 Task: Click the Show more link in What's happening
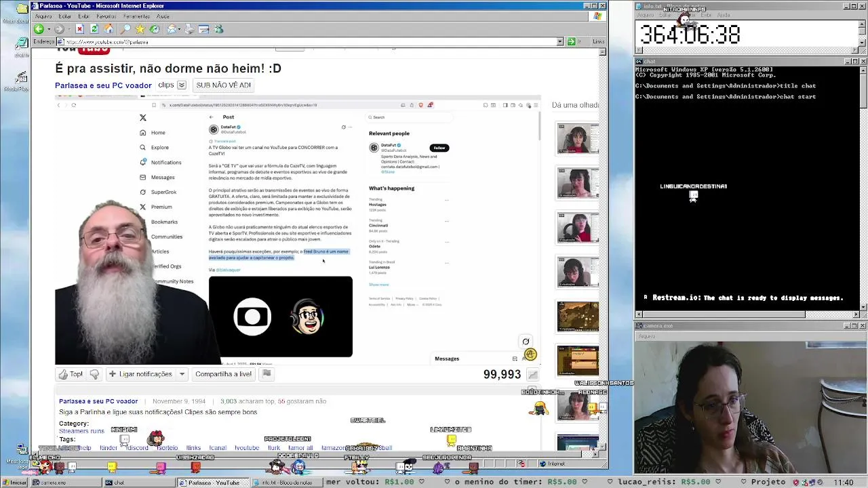(x=378, y=285)
